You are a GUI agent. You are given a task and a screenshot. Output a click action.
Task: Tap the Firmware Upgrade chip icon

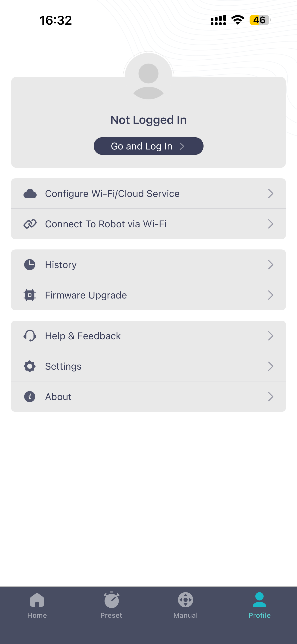[30, 295]
